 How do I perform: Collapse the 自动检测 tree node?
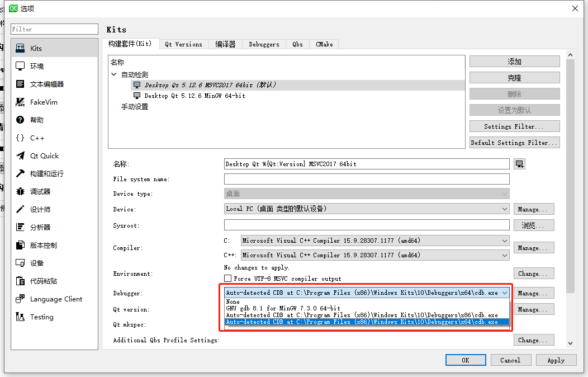(113, 74)
